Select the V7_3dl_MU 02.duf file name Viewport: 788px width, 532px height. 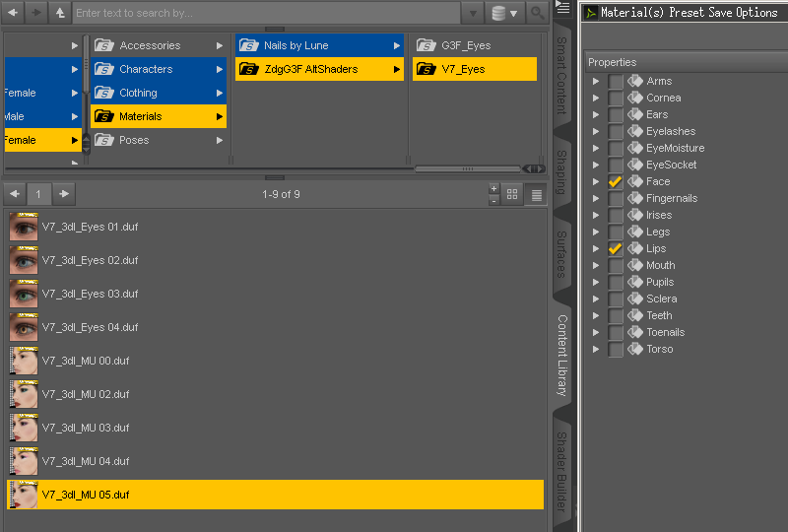point(86,394)
